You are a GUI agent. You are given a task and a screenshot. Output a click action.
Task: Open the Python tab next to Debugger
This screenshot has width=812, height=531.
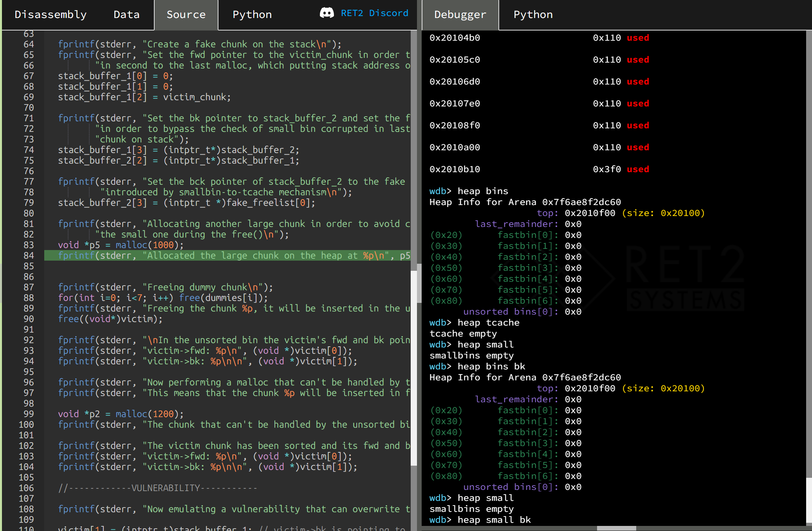pyautogui.click(x=533, y=14)
